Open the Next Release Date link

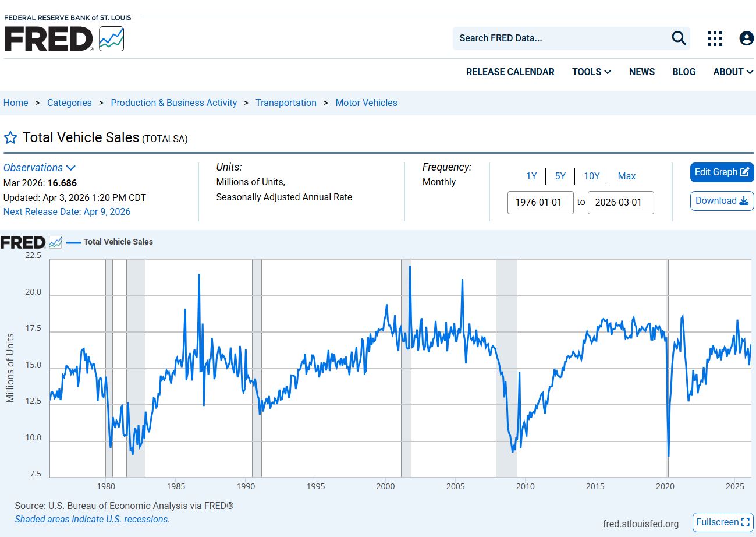point(67,211)
